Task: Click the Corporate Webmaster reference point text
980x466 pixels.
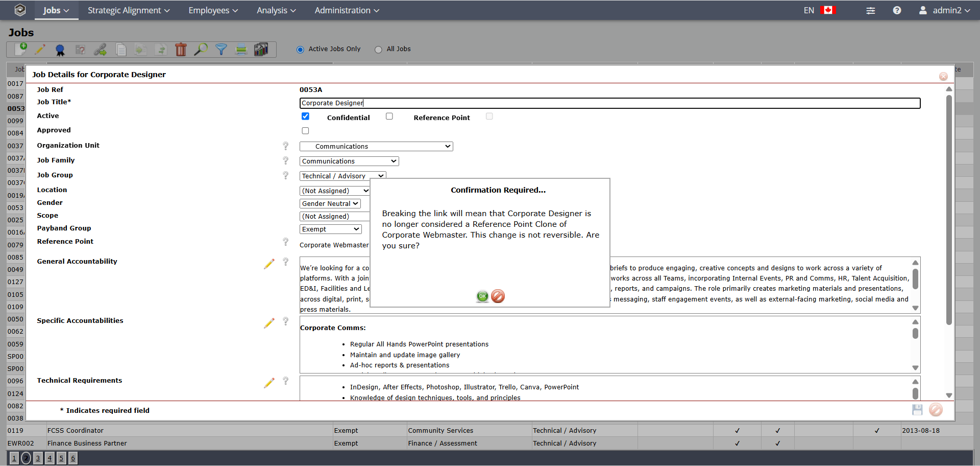Action: click(x=334, y=245)
